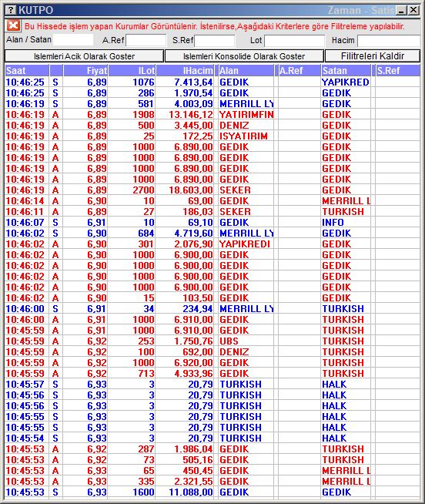Select the YAPIKREDI buyer cell
The width and height of the screenshot is (425, 504).
point(246,244)
